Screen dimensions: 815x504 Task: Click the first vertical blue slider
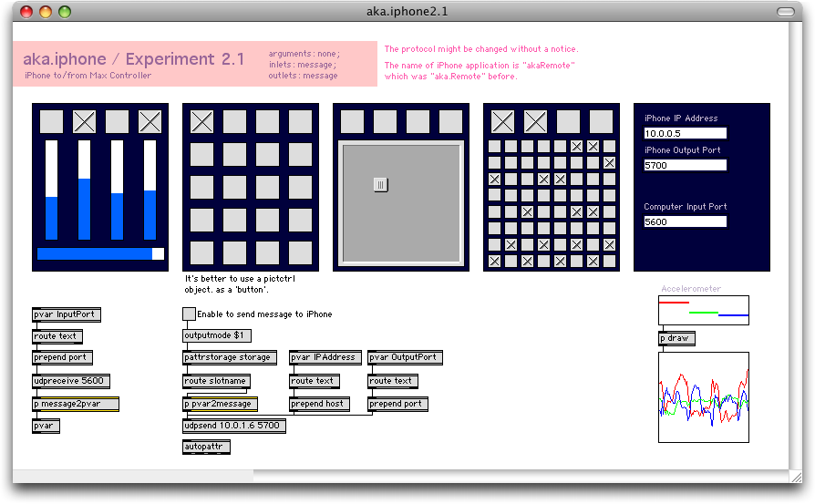pyautogui.click(x=51, y=190)
